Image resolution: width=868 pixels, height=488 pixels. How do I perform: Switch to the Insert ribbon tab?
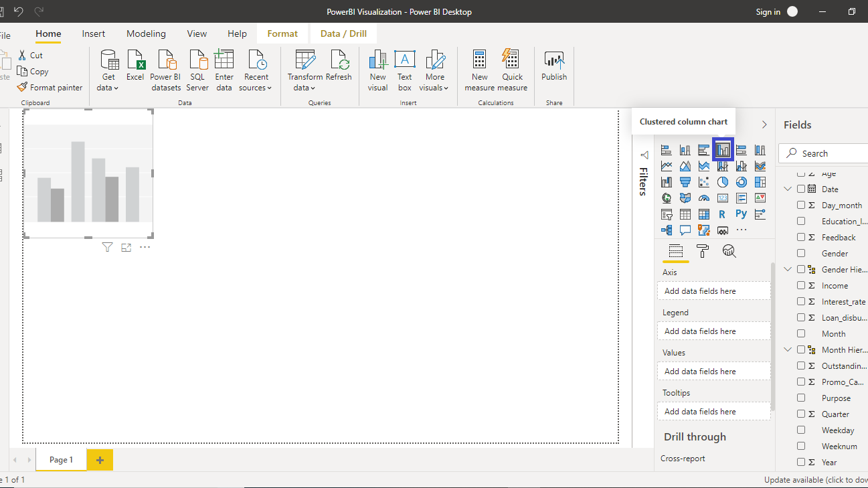[x=93, y=33]
